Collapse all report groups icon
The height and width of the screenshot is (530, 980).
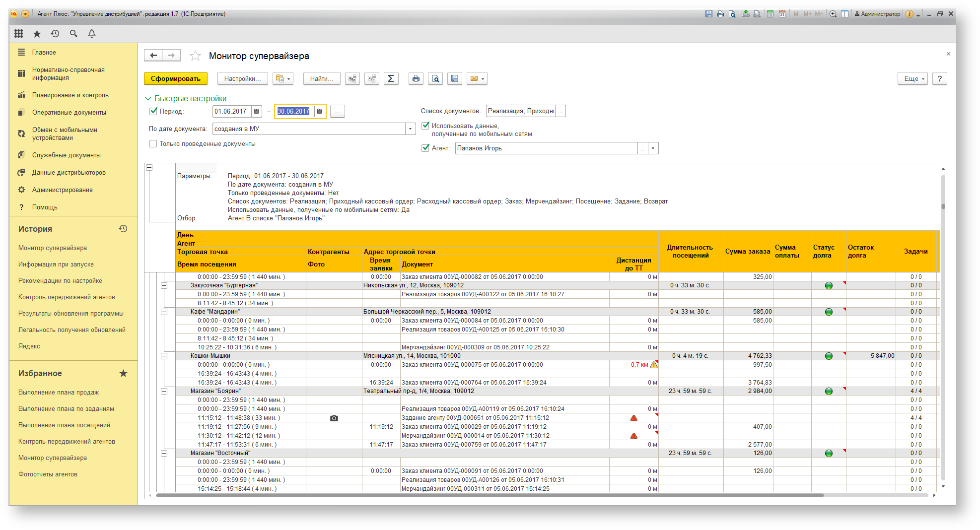click(x=352, y=78)
